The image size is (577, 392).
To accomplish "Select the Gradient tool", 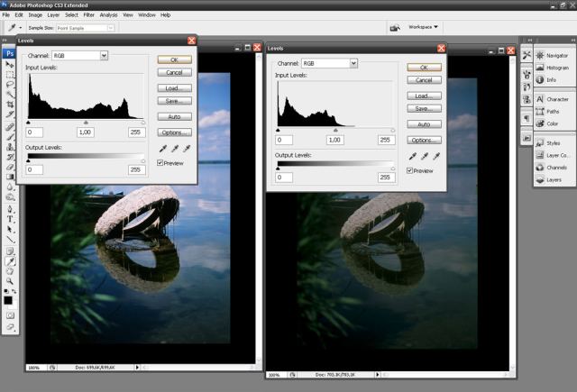I will [x=10, y=177].
